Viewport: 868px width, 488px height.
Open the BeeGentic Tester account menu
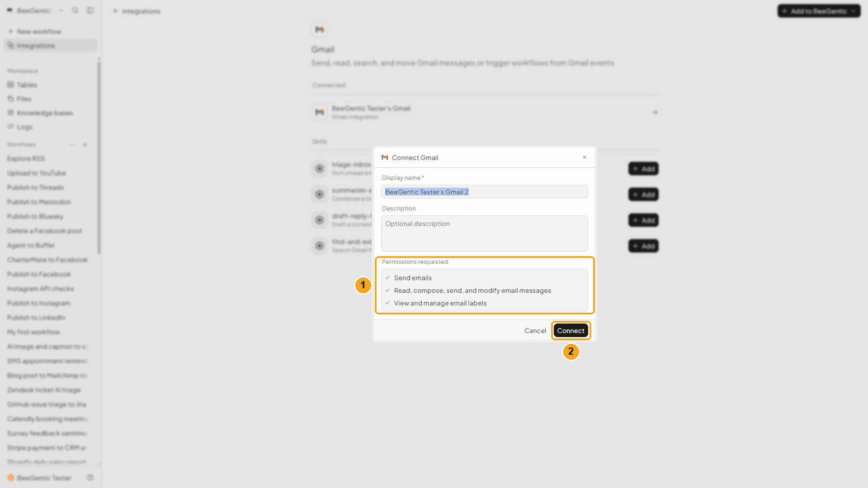pos(40,478)
